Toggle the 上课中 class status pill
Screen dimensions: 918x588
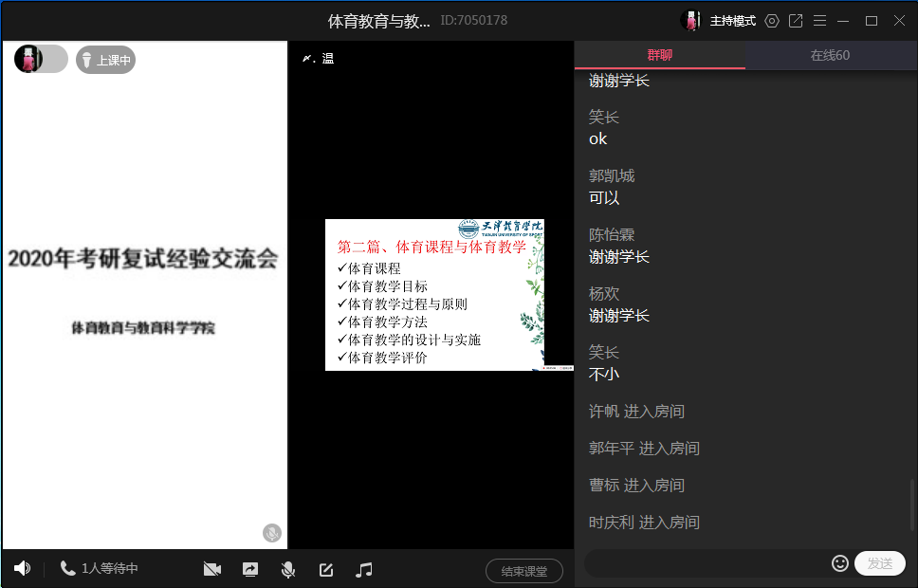click(x=105, y=61)
